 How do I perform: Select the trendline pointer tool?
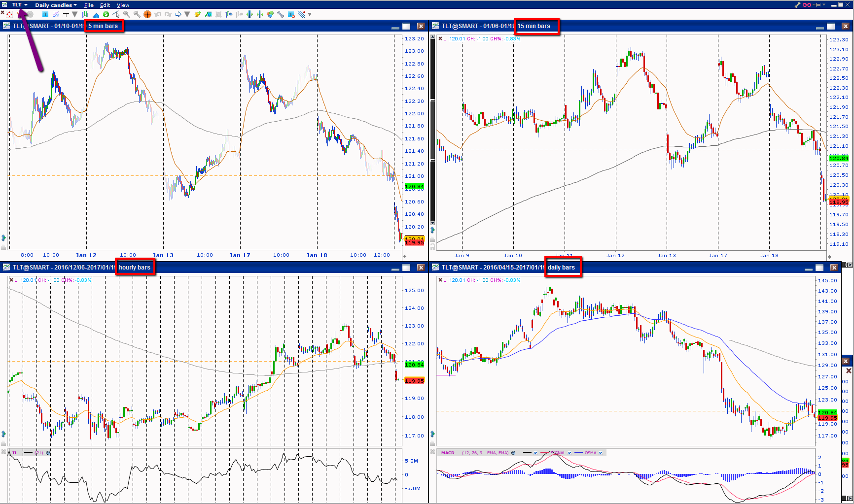click(x=116, y=14)
